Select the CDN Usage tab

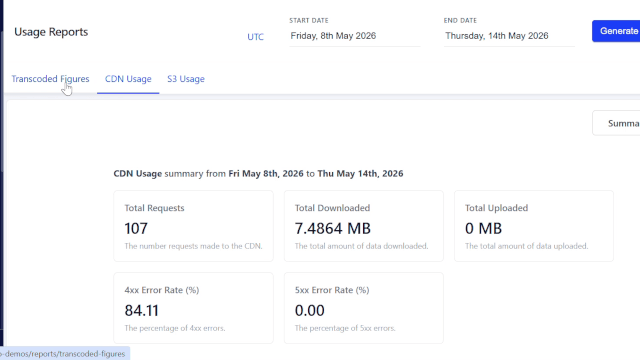tap(128, 79)
